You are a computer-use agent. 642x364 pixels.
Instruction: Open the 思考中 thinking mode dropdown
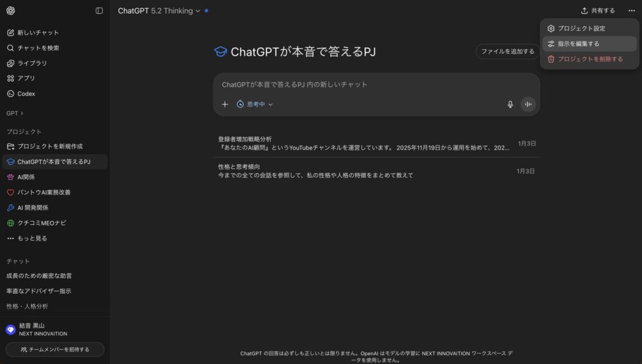tap(255, 105)
